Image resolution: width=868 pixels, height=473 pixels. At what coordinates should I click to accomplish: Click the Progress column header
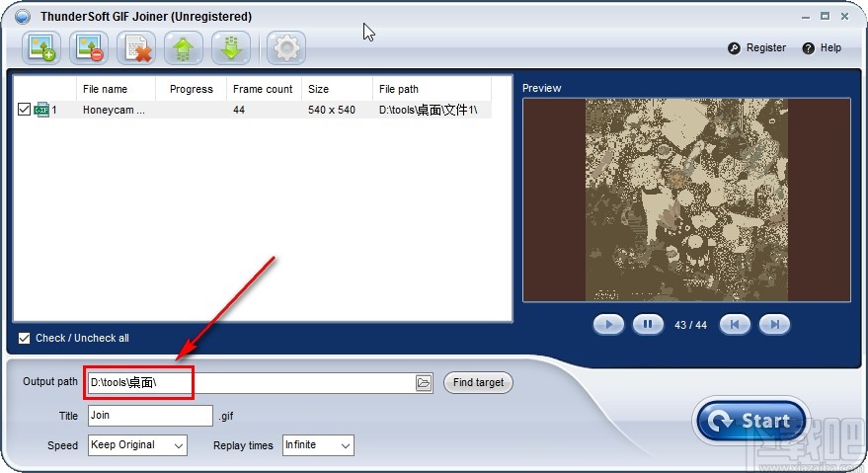(x=191, y=89)
